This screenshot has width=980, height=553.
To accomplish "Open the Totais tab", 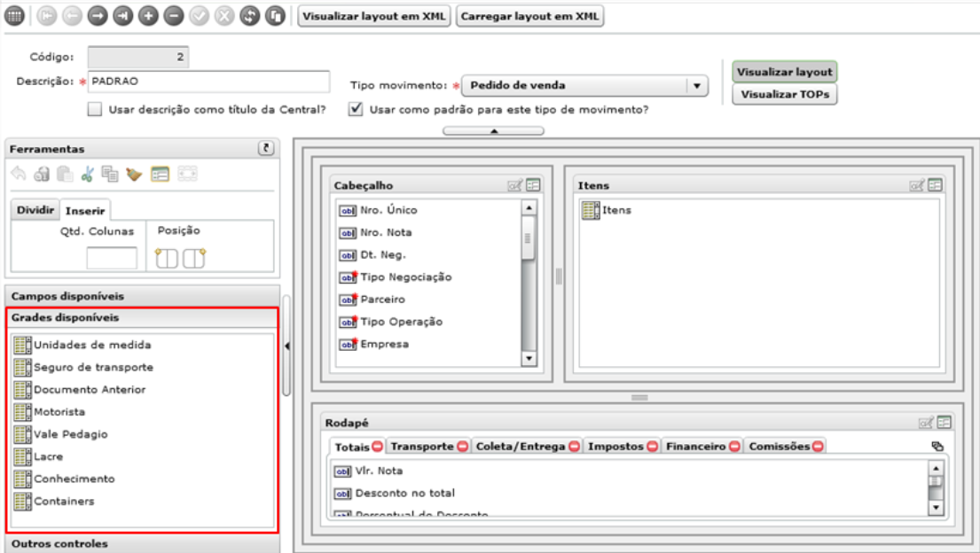I will 352,447.
